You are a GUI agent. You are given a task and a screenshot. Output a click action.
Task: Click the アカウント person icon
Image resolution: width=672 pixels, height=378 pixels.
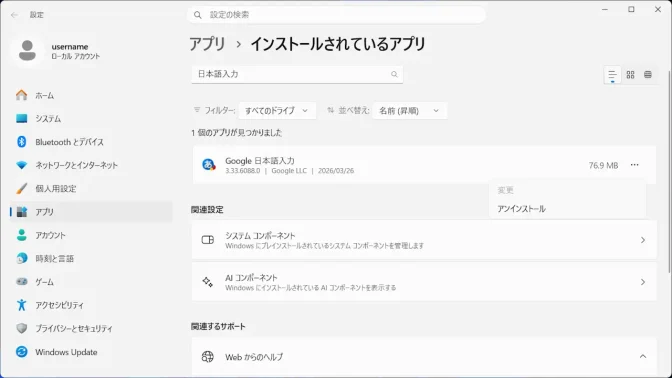[x=21, y=235]
